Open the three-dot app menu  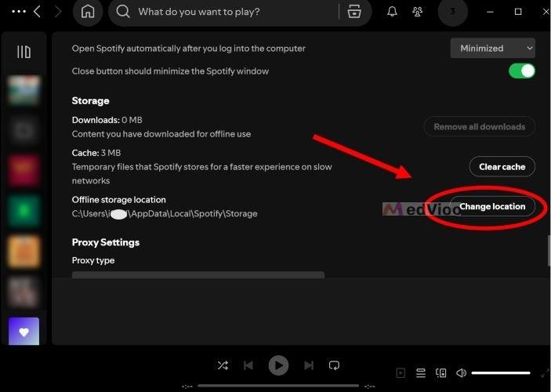[19, 12]
